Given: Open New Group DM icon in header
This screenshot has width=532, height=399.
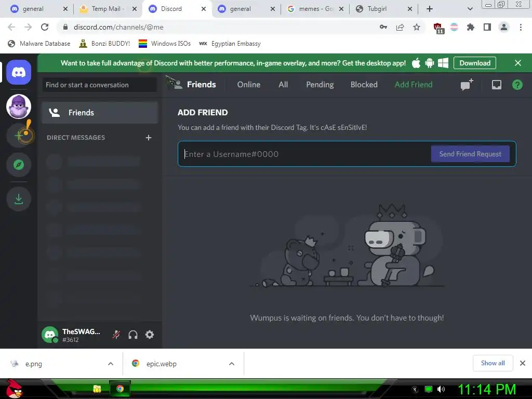Looking at the screenshot, I should pyautogui.click(x=467, y=85).
